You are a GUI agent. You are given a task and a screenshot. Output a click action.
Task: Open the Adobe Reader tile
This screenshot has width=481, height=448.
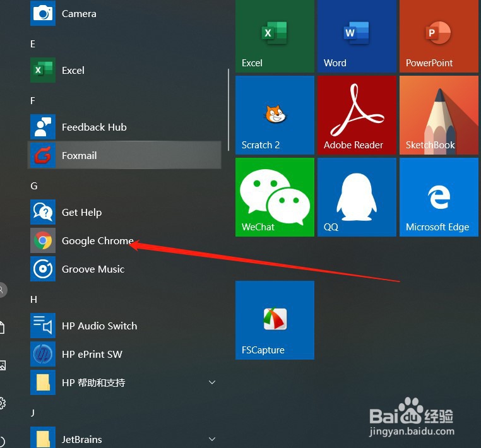point(357,115)
